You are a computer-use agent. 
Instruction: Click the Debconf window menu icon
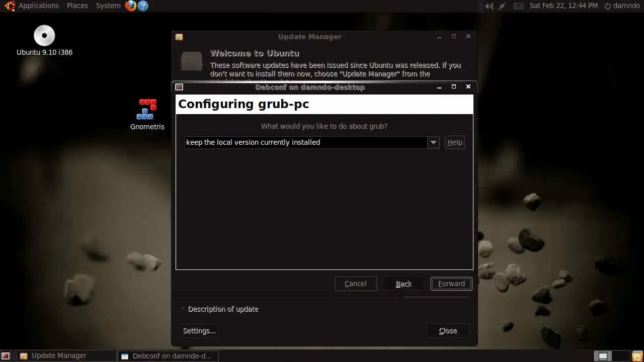(x=179, y=87)
